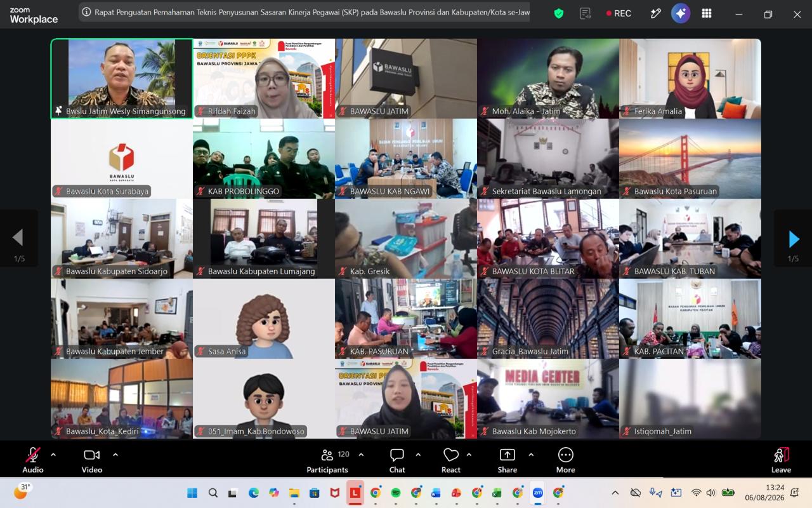Click the Zoom icon in taskbar
Screen dimensions: 812x508
537,493
